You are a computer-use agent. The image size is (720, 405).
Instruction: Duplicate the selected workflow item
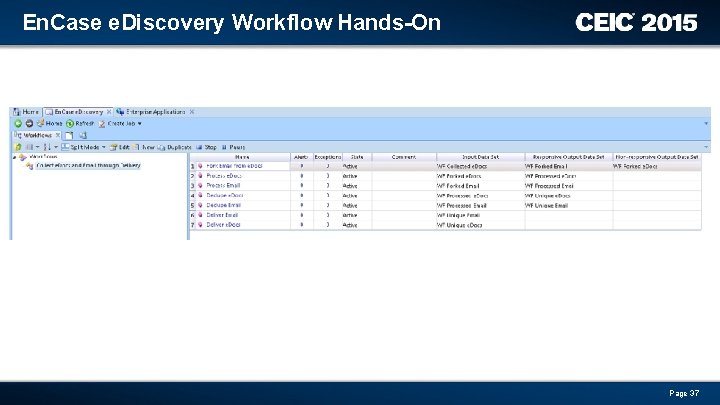tap(174, 147)
